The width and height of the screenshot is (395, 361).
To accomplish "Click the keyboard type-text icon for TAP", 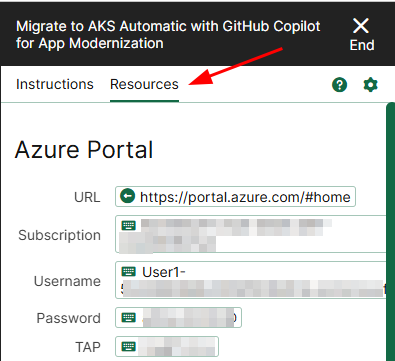I will (129, 346).
